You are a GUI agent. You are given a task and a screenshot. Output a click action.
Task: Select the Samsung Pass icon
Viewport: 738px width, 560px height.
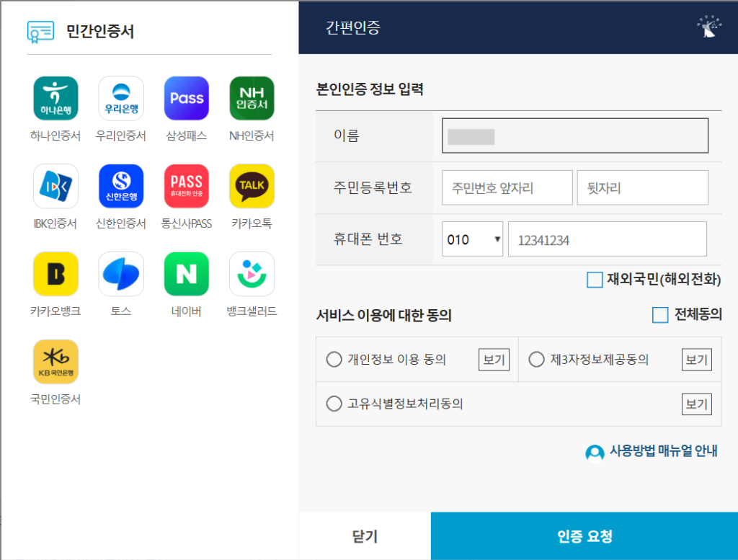click(x=187, y=98)
